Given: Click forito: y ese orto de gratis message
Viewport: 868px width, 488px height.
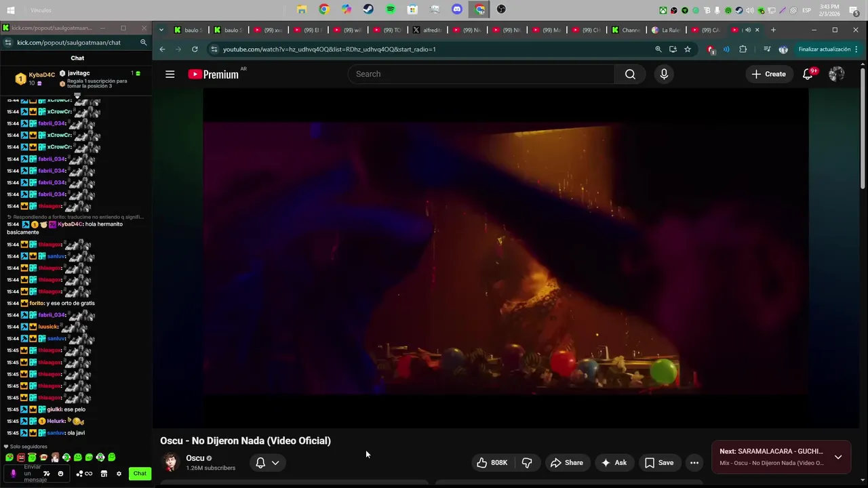Looking at the screenshot, I should 62,303.
